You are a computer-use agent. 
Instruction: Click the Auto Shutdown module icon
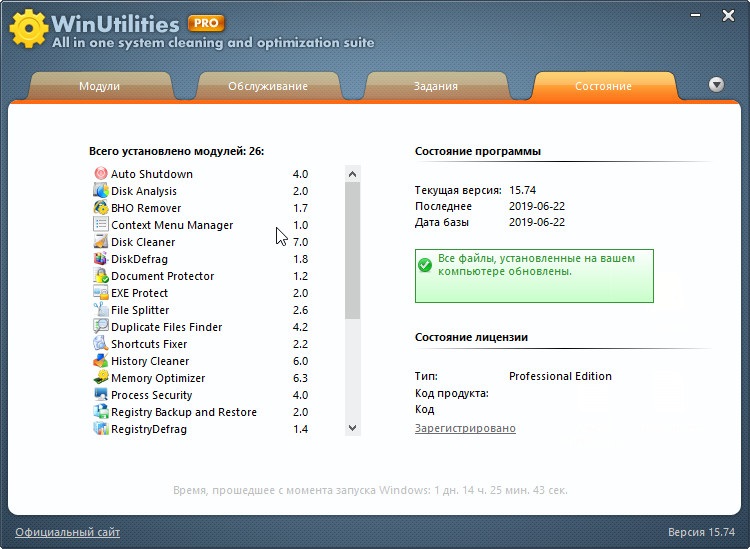pos(100,173)
